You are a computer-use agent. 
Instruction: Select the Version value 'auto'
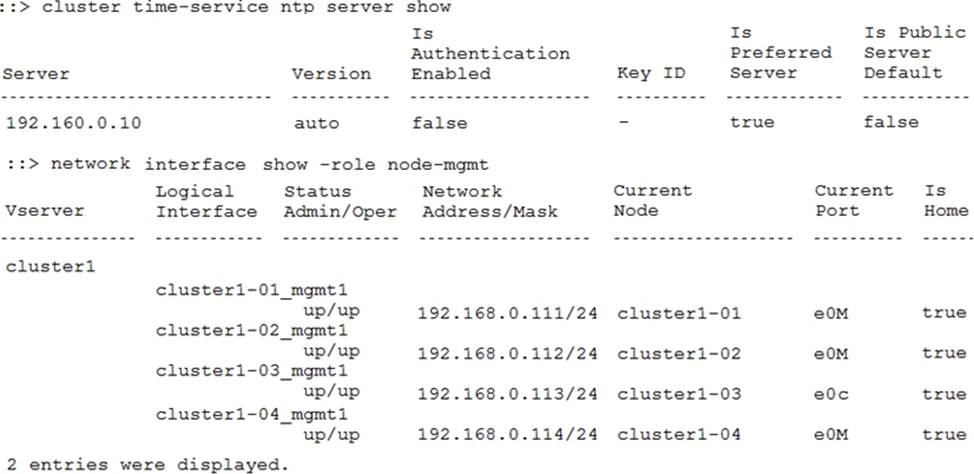coord(317,123)
